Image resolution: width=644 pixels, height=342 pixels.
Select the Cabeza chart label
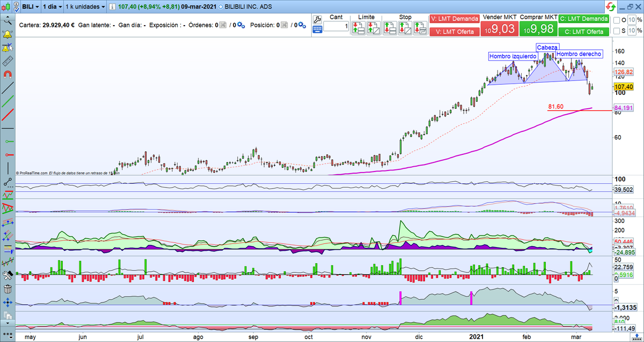tap(547, 47)
